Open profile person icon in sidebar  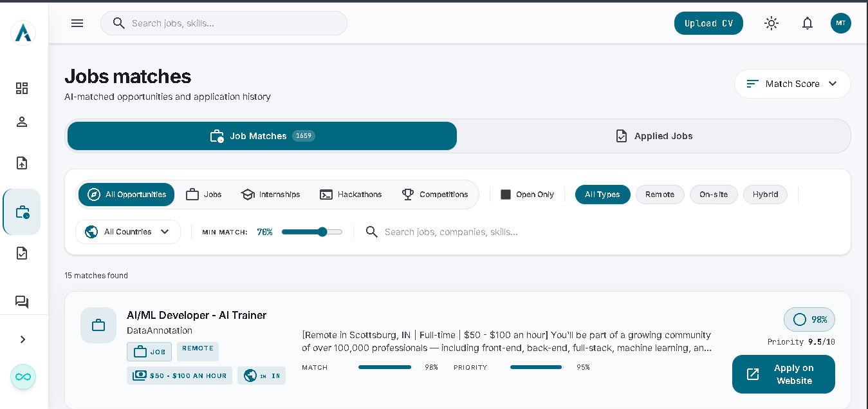pos(22,122)
